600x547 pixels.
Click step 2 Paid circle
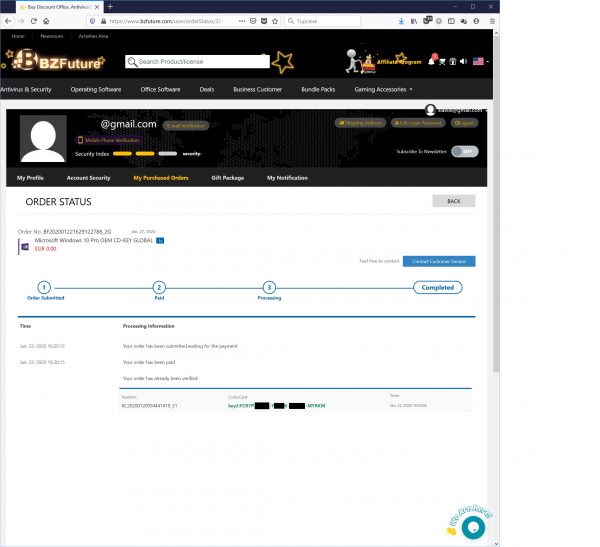(x=159, y=287)
